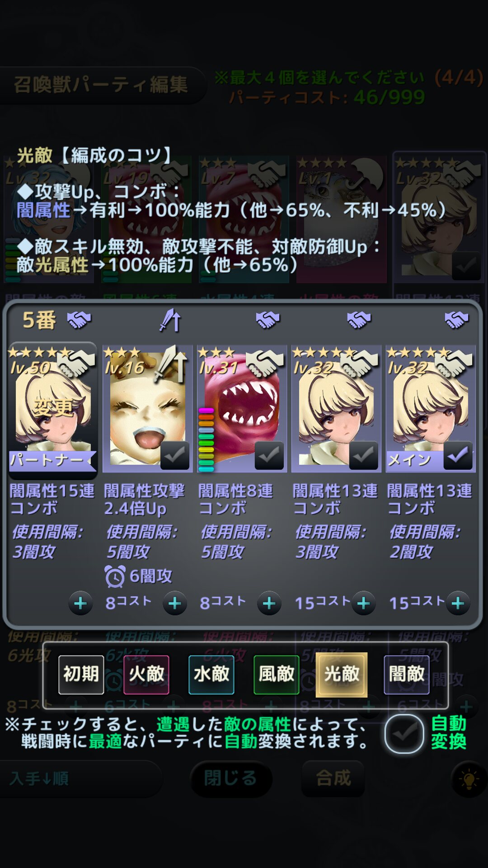488x868 pixels.
Task: Tap the plus icon beside first 15コスト
Action: [364, 603]
